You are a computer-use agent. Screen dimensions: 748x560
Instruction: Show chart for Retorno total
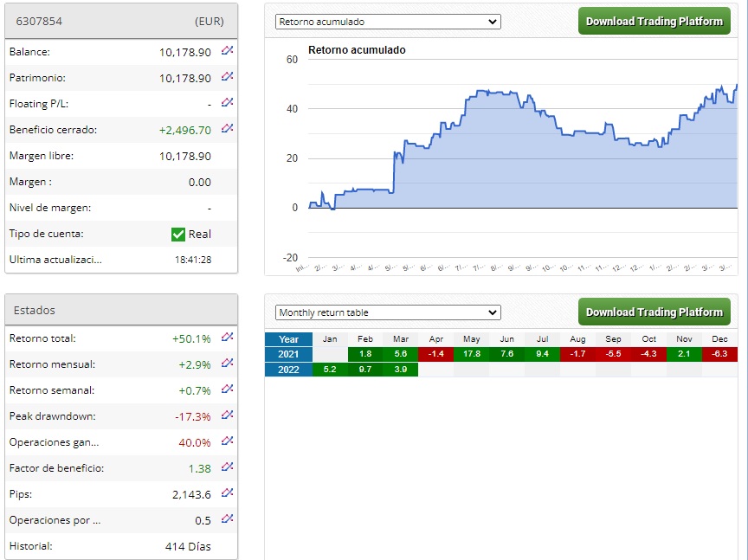[x=228, y=338]
